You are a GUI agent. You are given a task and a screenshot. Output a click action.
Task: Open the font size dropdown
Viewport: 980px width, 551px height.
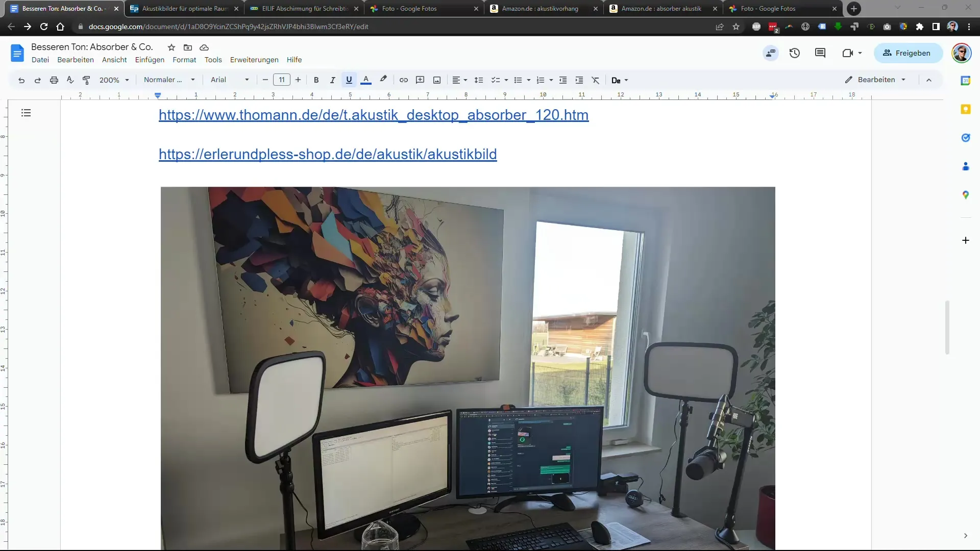281,80
